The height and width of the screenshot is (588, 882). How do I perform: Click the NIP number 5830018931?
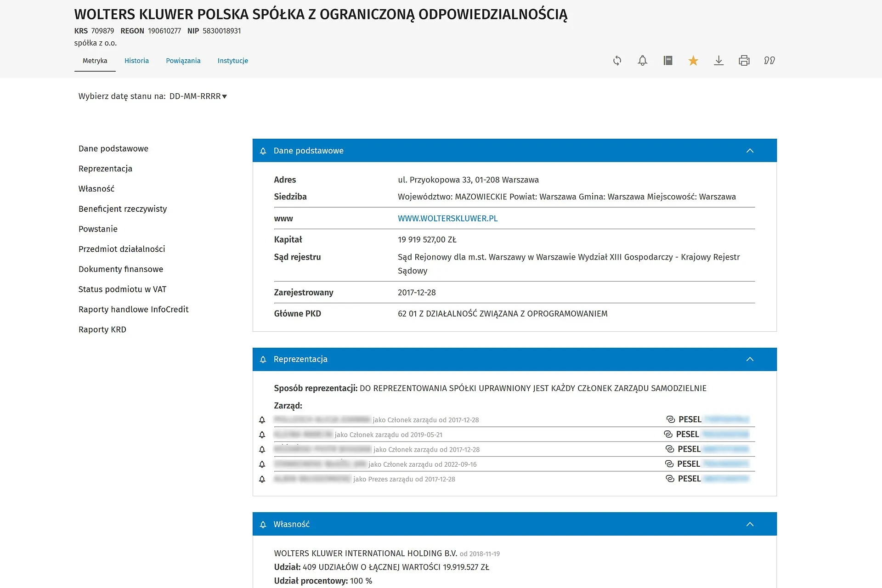click(222, 31)
